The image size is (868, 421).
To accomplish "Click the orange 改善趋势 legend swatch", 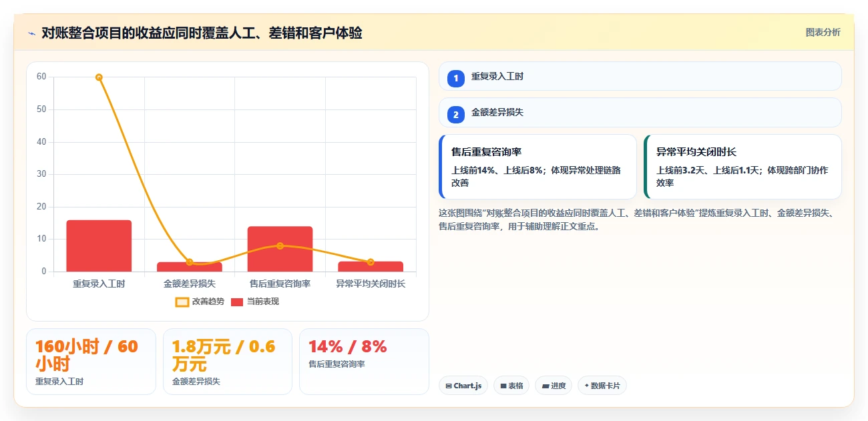I will (x=182, y=302).
